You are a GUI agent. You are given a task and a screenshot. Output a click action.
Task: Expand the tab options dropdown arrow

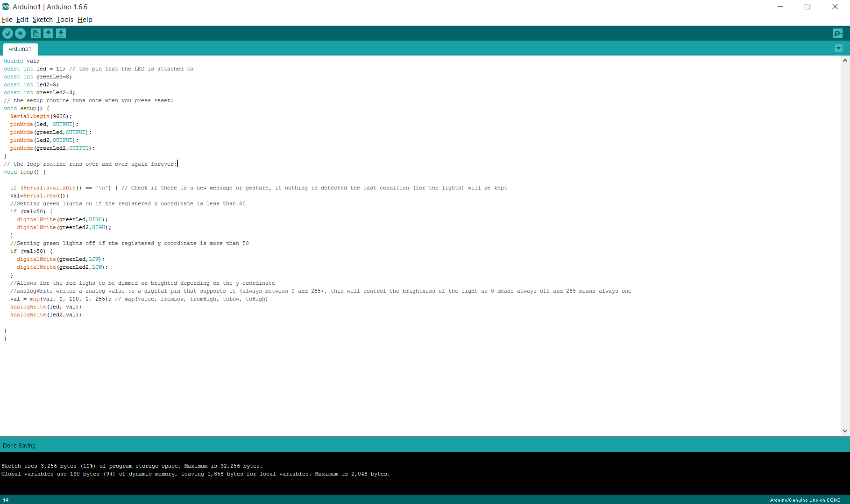tap(838, 48)
